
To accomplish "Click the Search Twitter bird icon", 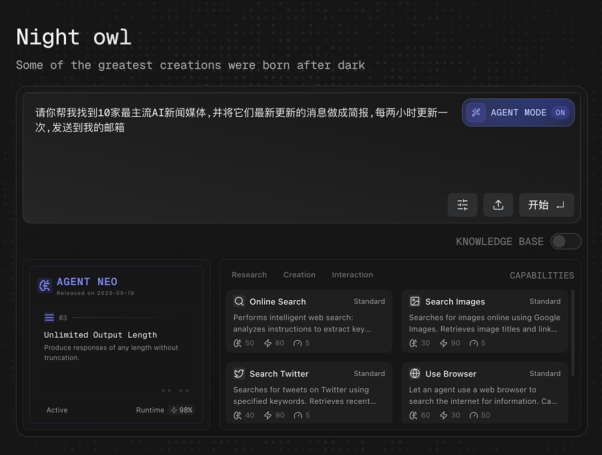I will tap(239, 374).
